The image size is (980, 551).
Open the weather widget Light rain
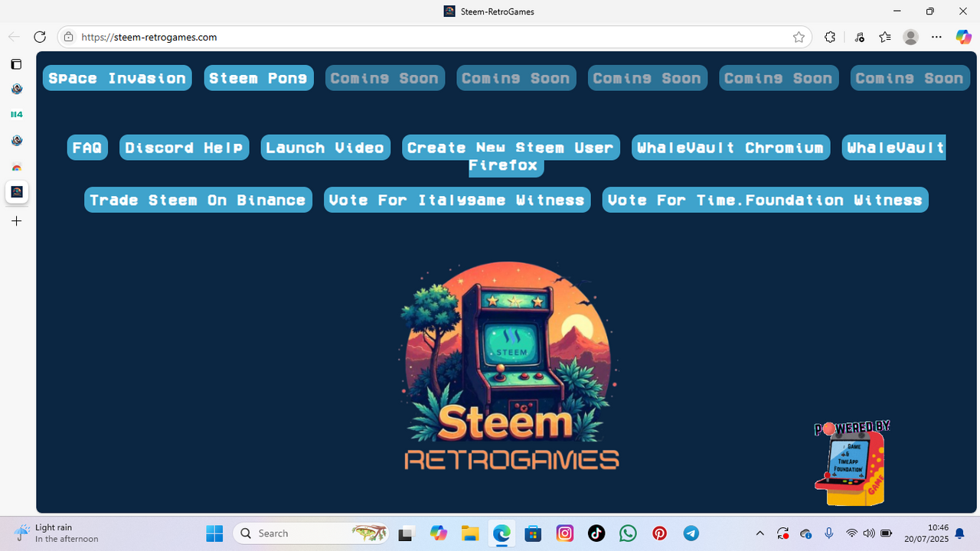click(57, 533)
